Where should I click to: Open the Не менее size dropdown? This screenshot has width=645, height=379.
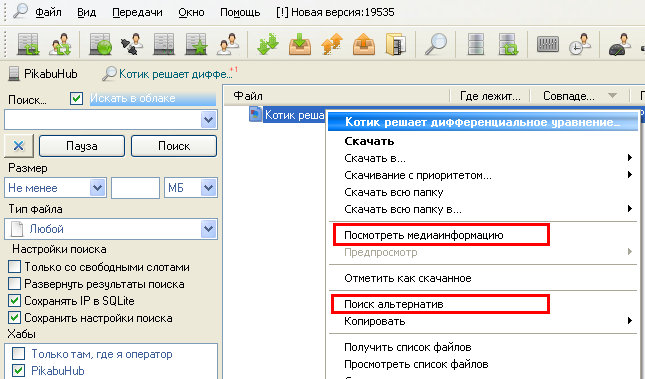tap(55, 188)
